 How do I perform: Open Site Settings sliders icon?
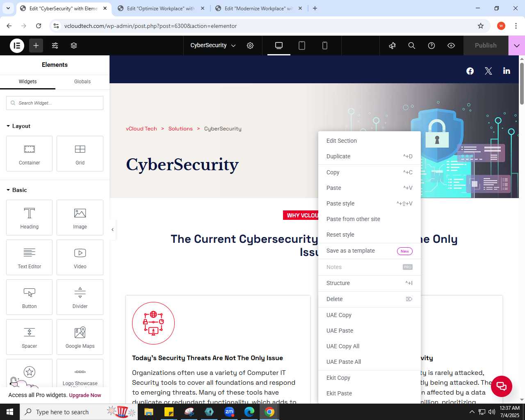55,46
